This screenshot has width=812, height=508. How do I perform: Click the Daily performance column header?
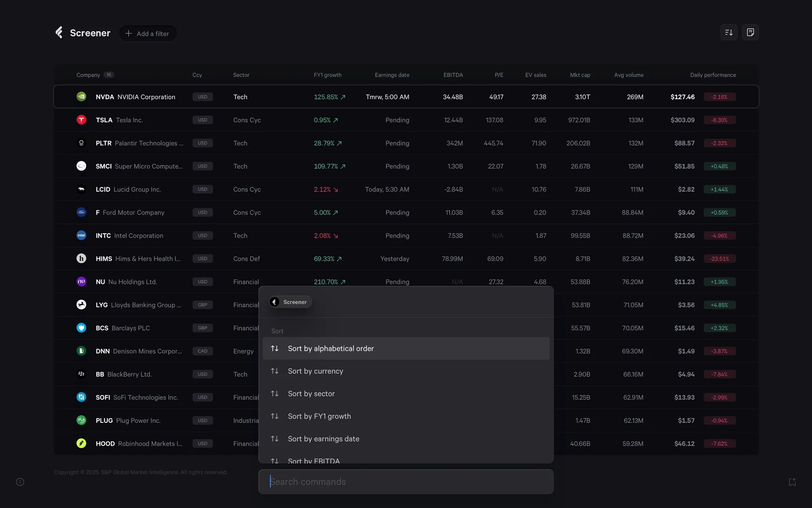(x=713, y=75)
